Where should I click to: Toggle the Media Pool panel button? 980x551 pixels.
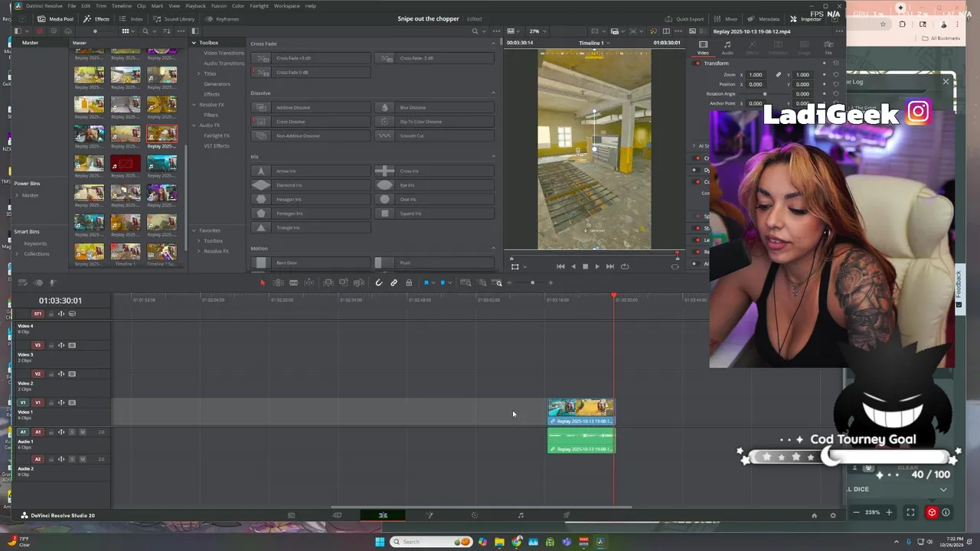coord(55,19)
